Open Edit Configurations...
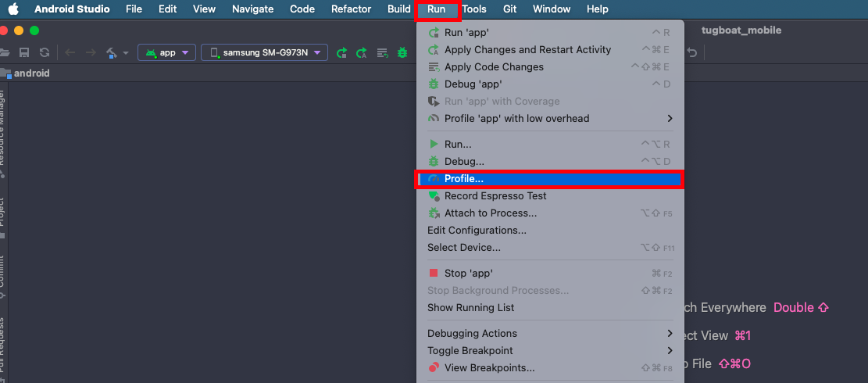 pos(550,230)
